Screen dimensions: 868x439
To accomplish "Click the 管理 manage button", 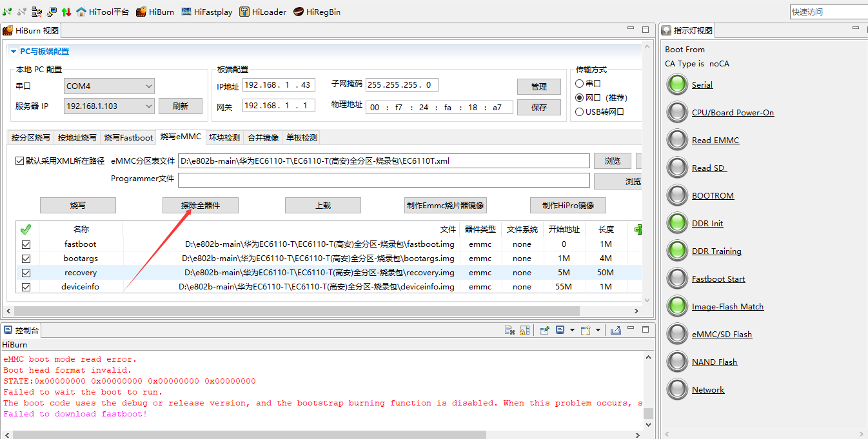I will pyautogui.click(x=539, y=86).
